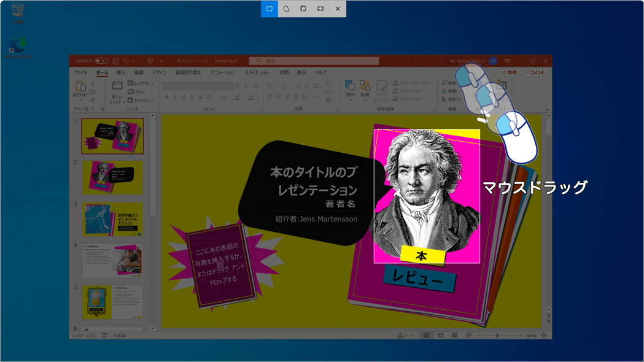Select slide 2 thumbnail
The image size is (644, 362).
click(112, 177)
